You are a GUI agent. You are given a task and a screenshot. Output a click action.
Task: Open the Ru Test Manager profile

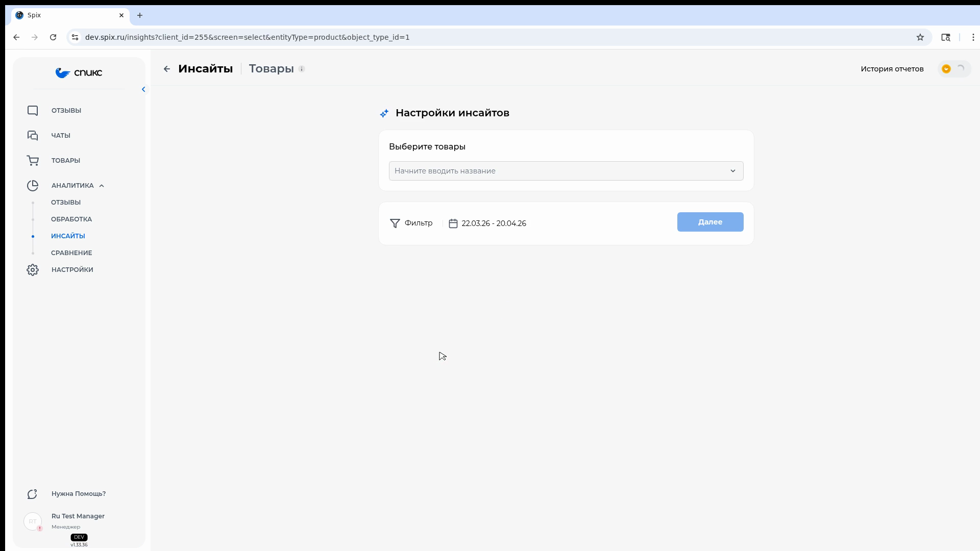coord(78,516)
